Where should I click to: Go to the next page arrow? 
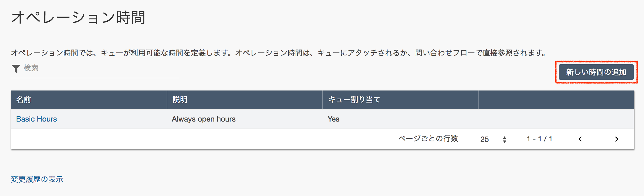click(x=617, y=139)
